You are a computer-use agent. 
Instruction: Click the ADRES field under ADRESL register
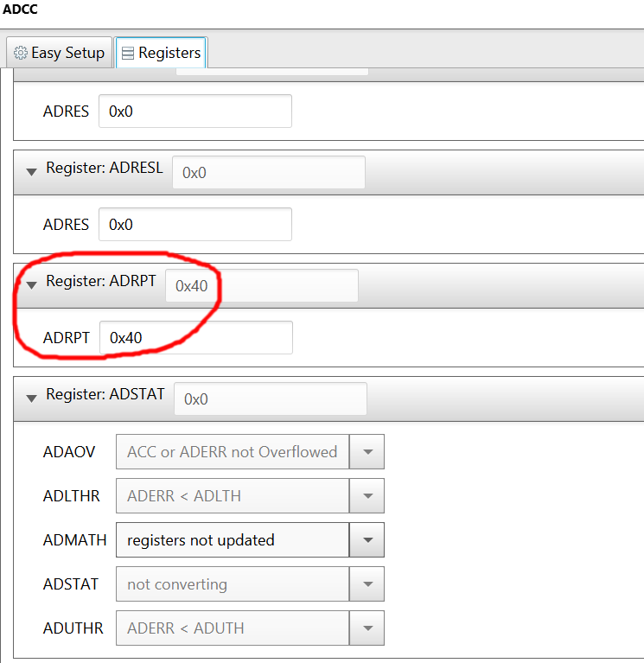point(195,224)
